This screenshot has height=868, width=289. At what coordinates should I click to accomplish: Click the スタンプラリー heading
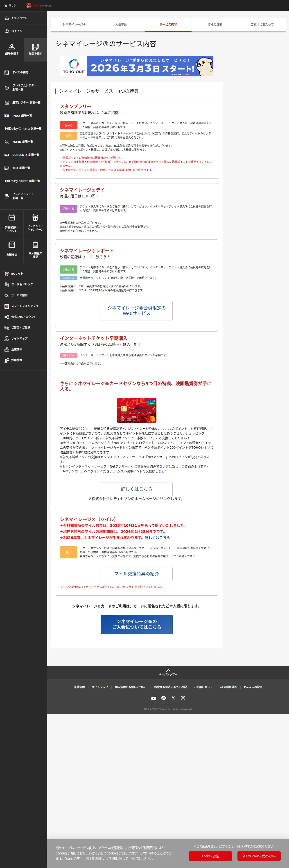(76, 107)
